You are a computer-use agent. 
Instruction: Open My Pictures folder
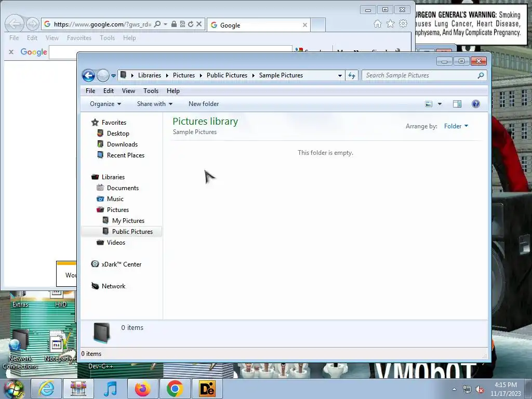(x=128, y=220)
